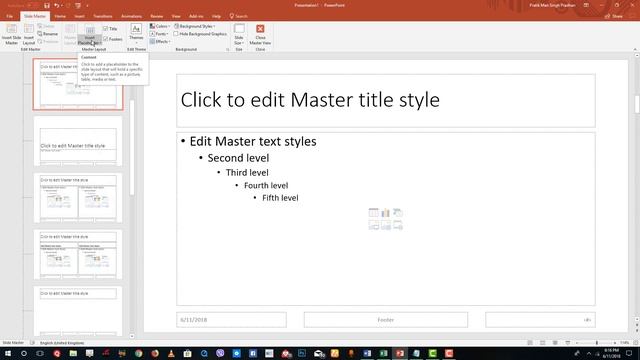The image size is (640, 360).
Task: Click the 'Second level' text
Action: point(238,158)
